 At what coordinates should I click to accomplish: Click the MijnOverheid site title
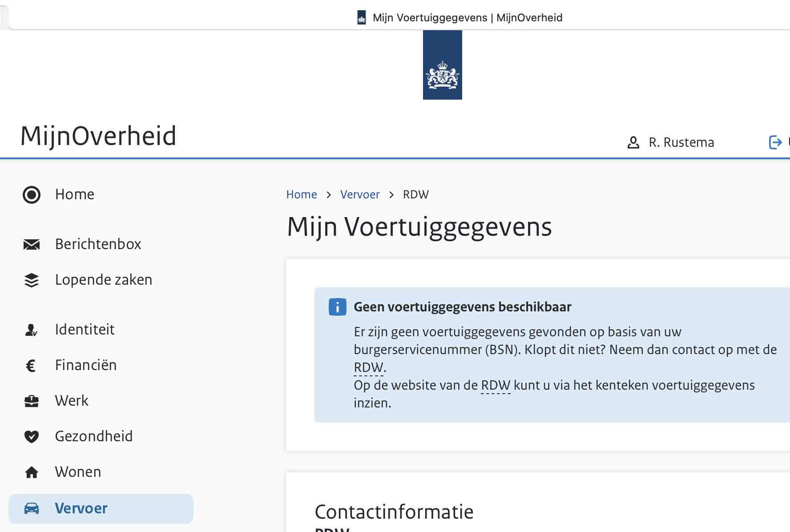pyautogui.click(x=98, y=136)
